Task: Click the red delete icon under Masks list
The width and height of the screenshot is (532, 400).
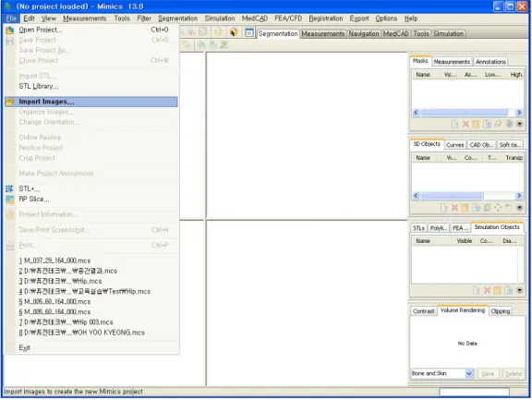Action: (465, 124)
